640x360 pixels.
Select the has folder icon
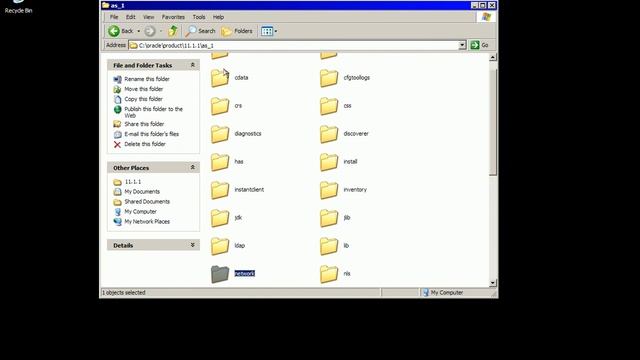coord(220,162)
